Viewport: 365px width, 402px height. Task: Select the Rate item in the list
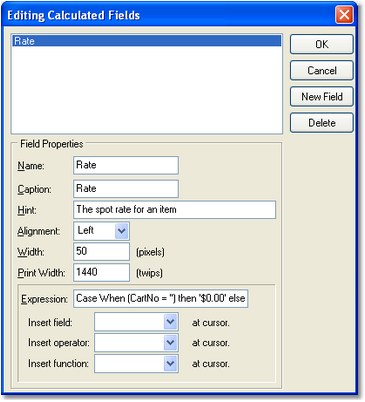pos(147,41)
